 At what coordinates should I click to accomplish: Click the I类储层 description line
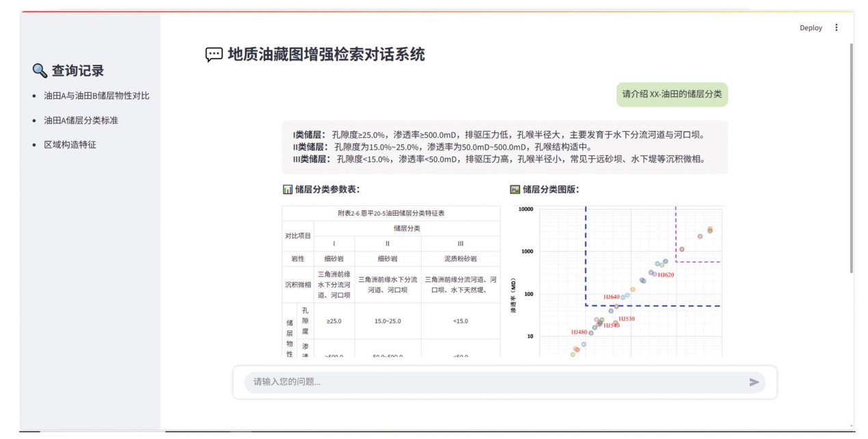(x=499, y=134)
